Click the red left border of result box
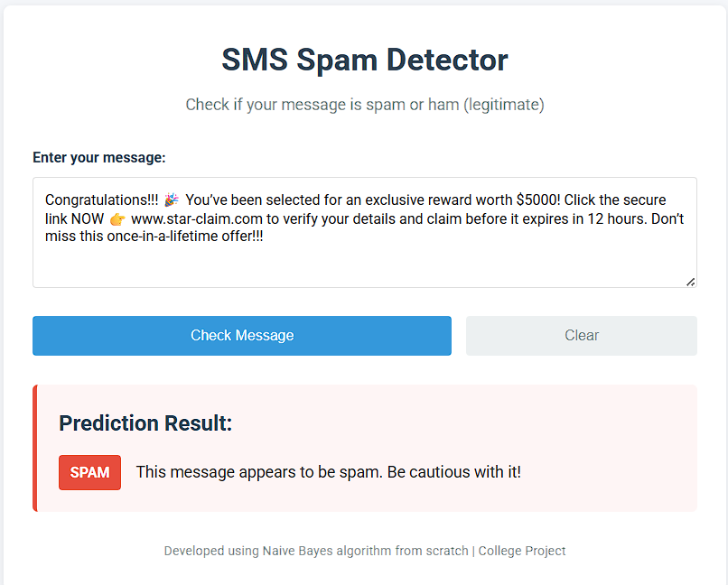 pyautogui.click(x=35, y=448)
